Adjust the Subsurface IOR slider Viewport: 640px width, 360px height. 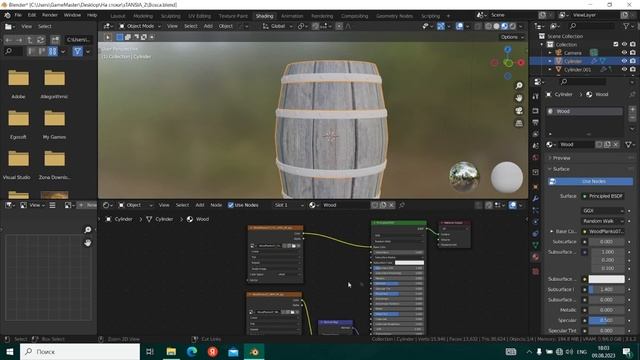tap(607, 289)
